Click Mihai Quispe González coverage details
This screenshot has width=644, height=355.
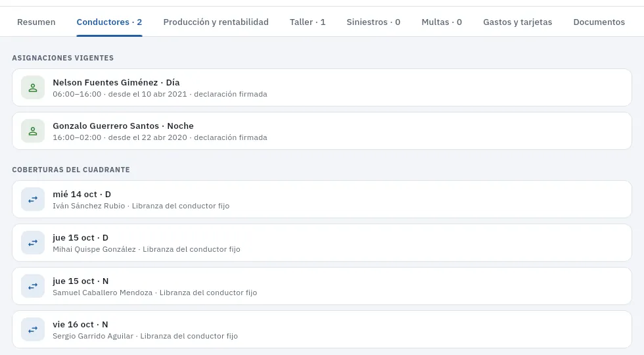point(146,249)
